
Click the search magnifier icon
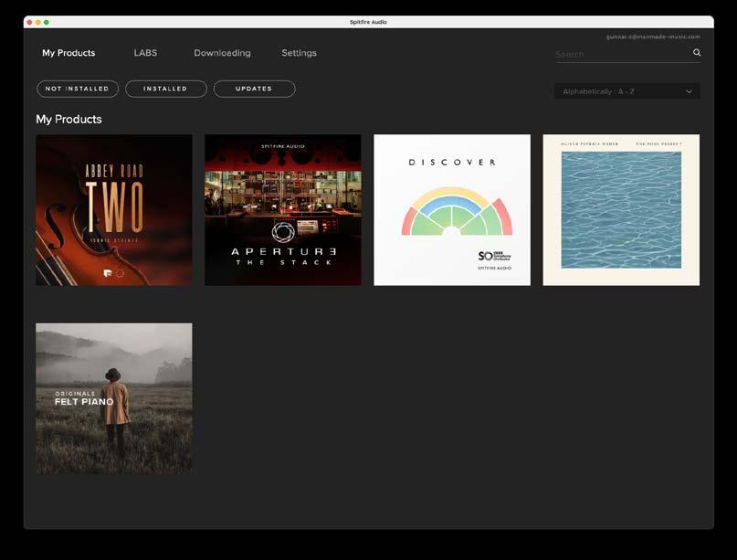click(x=697, y=53)
